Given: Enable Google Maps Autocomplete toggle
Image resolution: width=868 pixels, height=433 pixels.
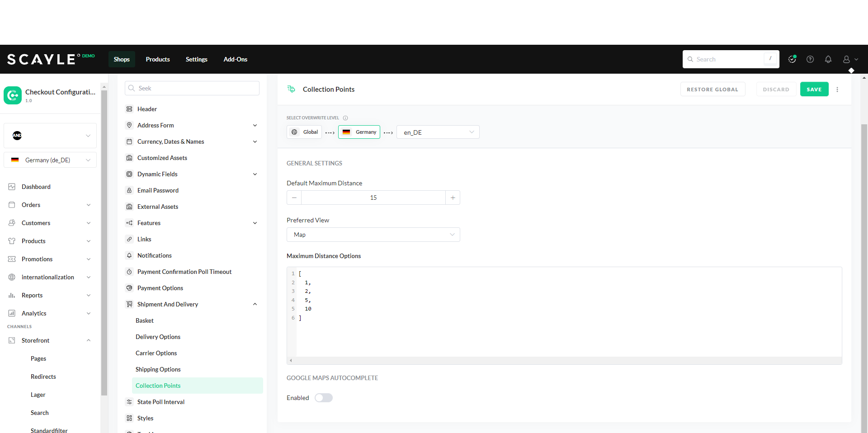Looking at the screenshot, I should coord(324,398).
